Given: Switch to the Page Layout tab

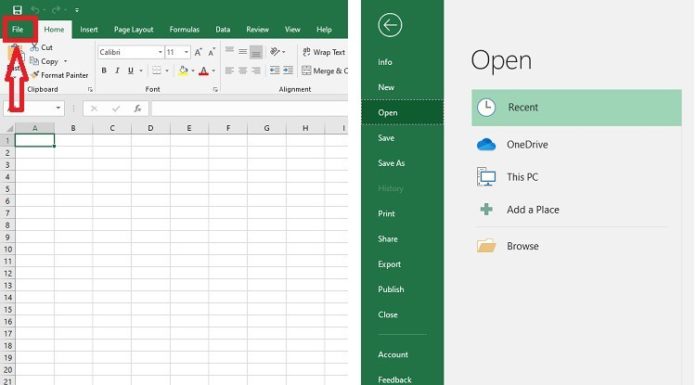Looking at the screenshot, I should pos(134,29).
